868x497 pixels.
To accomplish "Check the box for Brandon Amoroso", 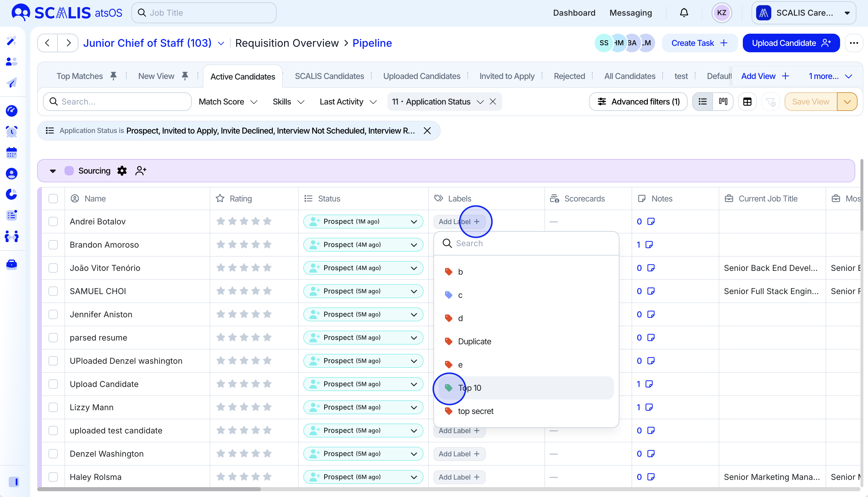I will tap(53, 245).
